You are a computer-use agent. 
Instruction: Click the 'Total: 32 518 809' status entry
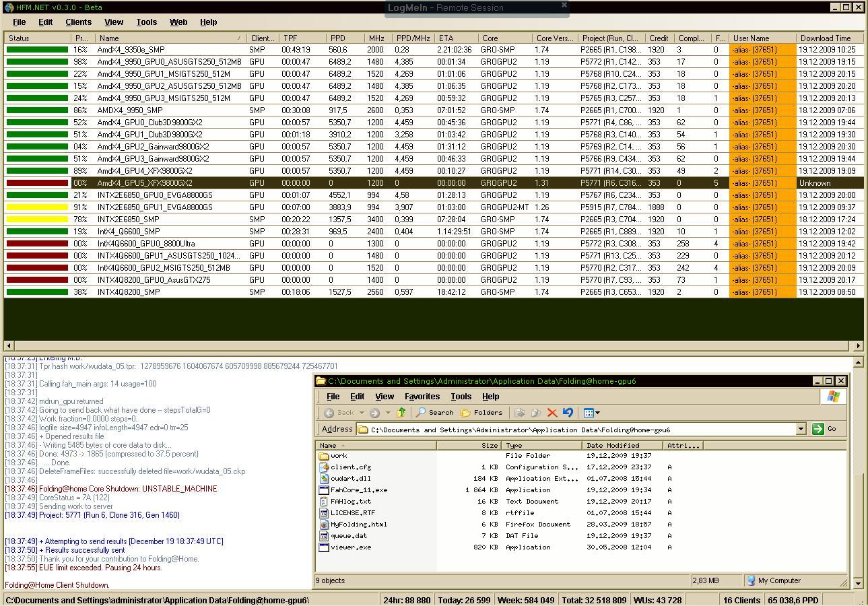pyautogui.click(x=594, y=600)
